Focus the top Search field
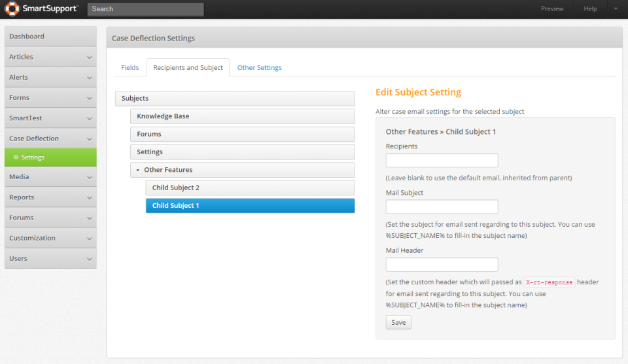This screenshot has width=628, height=364. (x=145, y=8)
